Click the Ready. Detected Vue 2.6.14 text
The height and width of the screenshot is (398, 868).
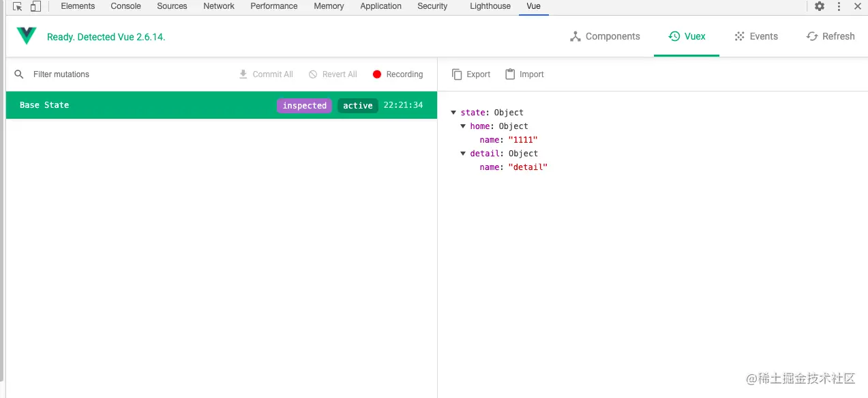[x=106, y=37]
